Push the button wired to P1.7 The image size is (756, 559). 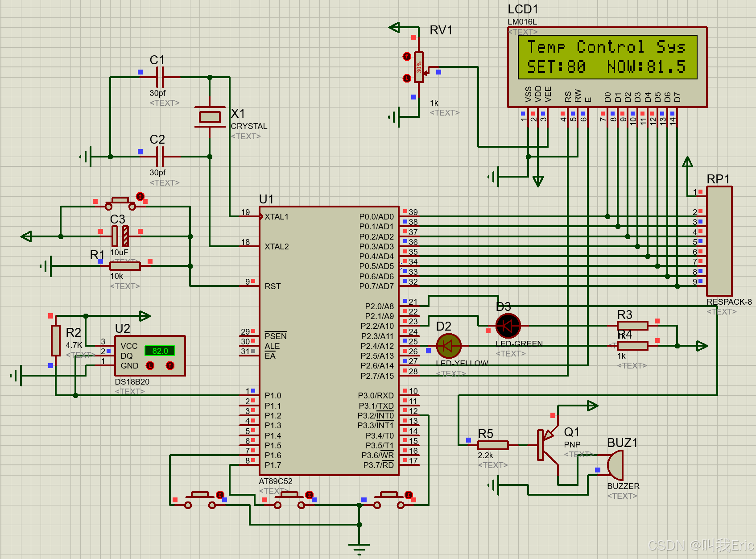289,500
